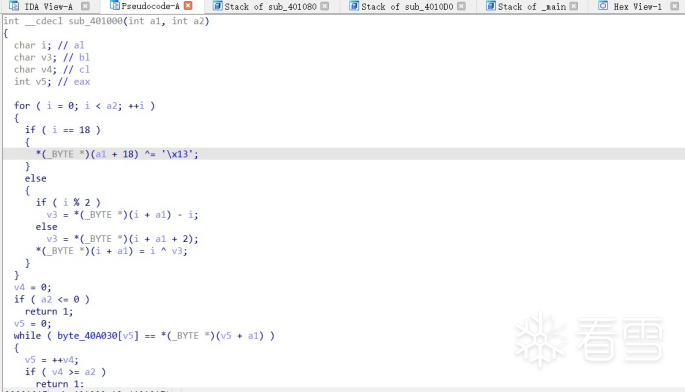Click the 'v5 = 0;' statement

[x=32, y=324]
